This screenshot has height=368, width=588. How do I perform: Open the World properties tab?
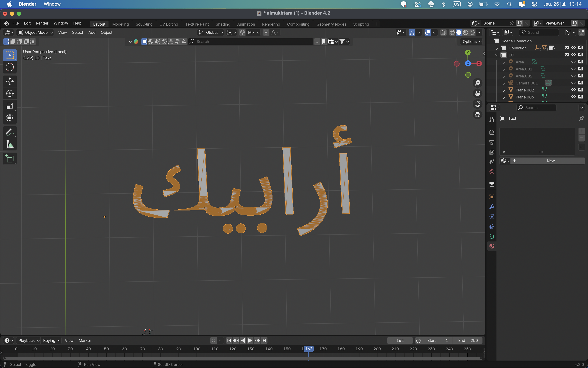pos(492,172)
